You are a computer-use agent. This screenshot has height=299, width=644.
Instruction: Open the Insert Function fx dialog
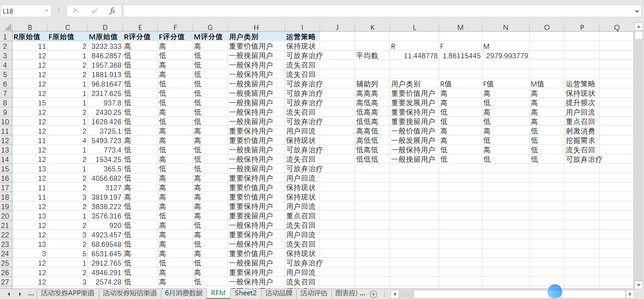[x=112, y=11]
